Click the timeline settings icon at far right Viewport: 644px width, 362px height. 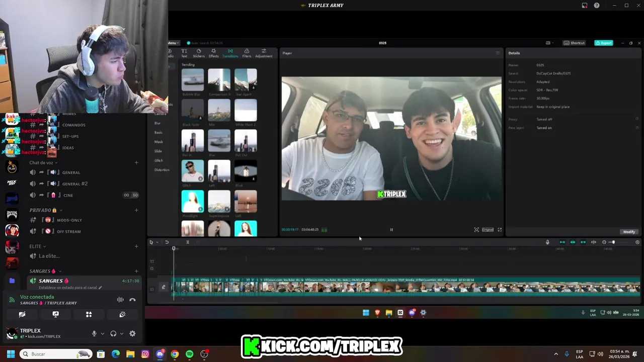637,242
